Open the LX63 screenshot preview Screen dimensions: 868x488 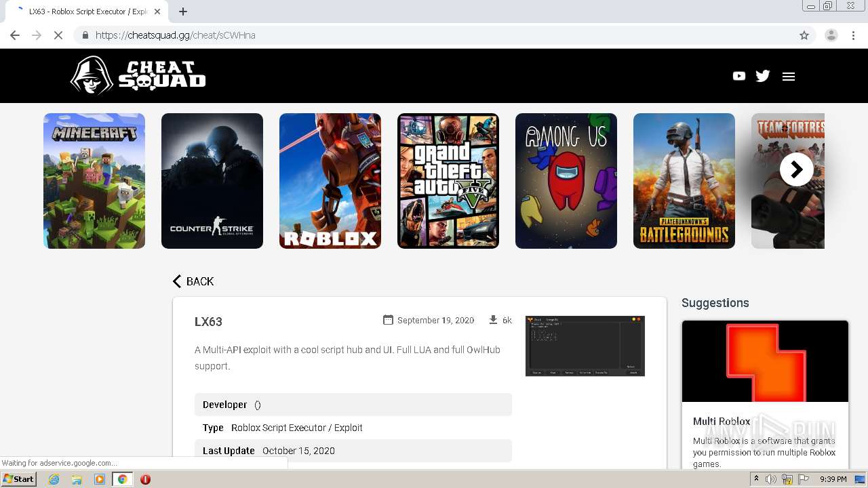585,346
